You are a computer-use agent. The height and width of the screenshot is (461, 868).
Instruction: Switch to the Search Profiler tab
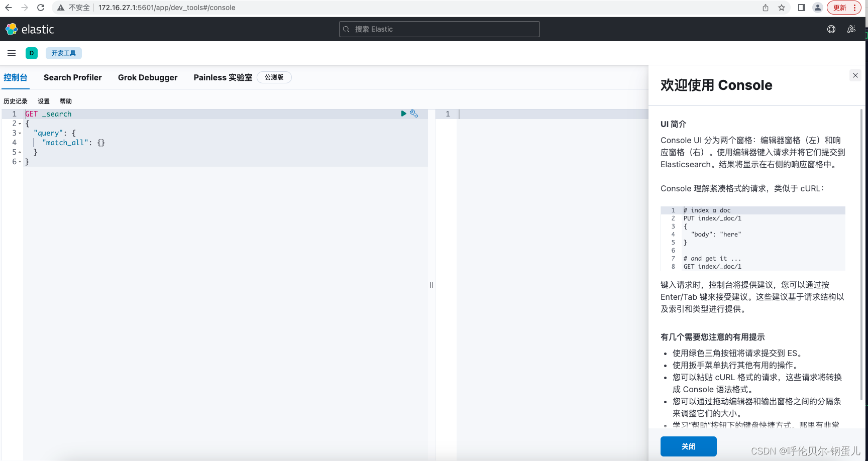click(73, 77)
